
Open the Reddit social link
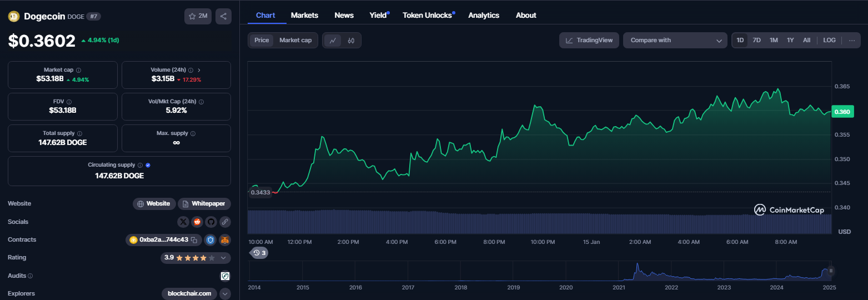[x=197, y=222]
